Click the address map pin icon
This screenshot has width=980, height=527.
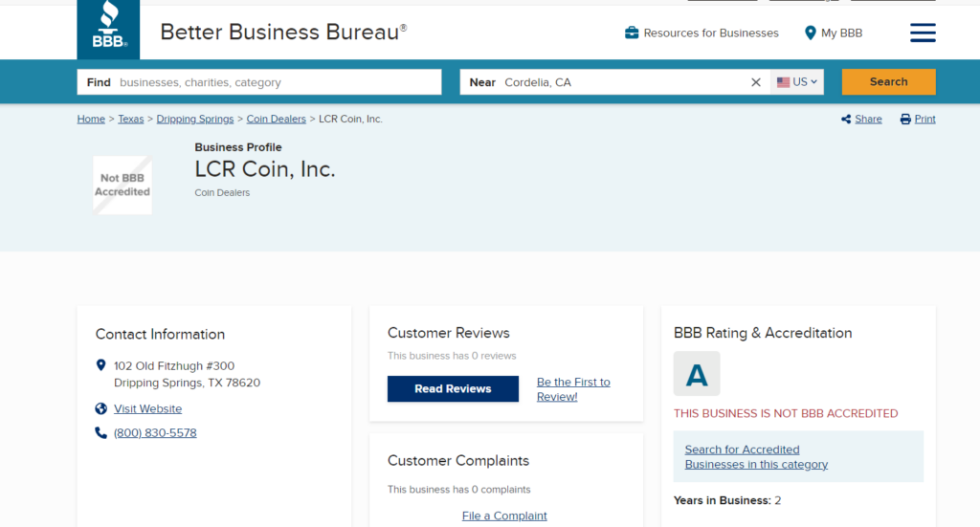coord(100,365)
